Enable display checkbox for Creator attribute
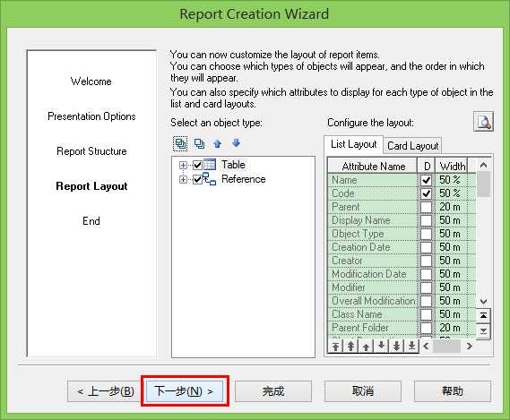510x420 pixels. click(x=426, y=261)
